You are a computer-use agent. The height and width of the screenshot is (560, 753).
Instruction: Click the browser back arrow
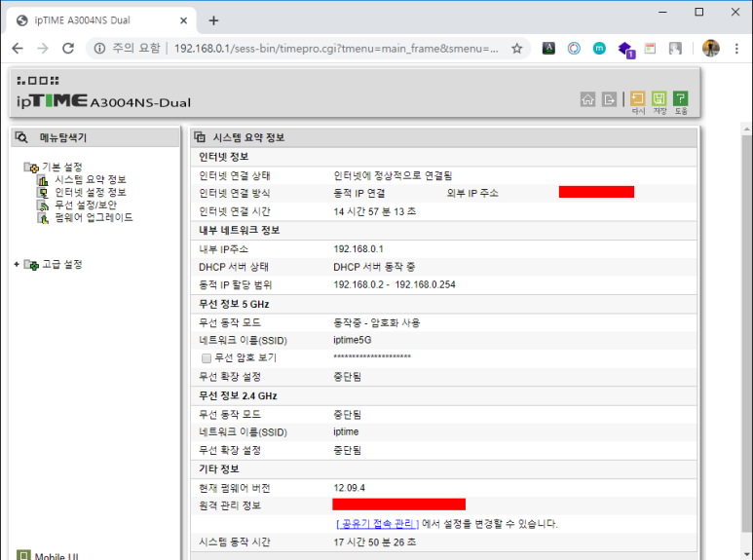pyautogui.click(x=18, y=48)
